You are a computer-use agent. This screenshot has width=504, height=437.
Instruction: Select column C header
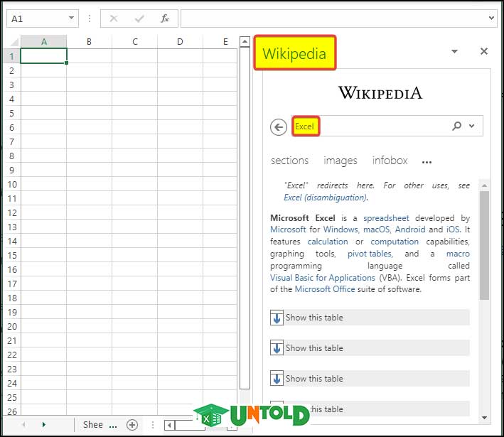click(x=134, y=41)
